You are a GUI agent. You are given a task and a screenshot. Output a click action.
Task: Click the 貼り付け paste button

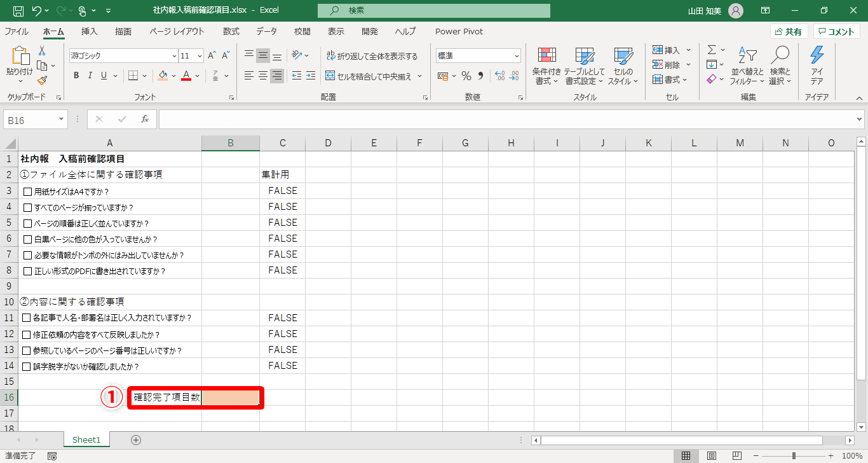pos(19,66)
